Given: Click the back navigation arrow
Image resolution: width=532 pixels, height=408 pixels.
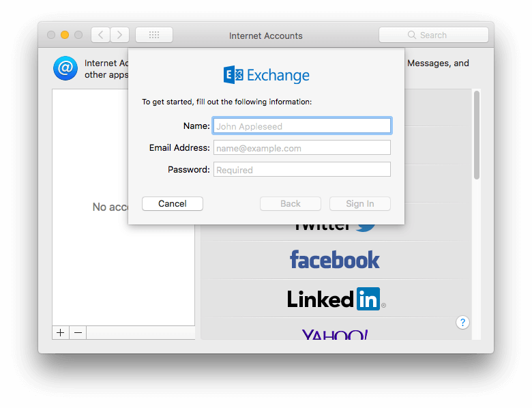Looking at the screenshot, I should click(100, 35).
